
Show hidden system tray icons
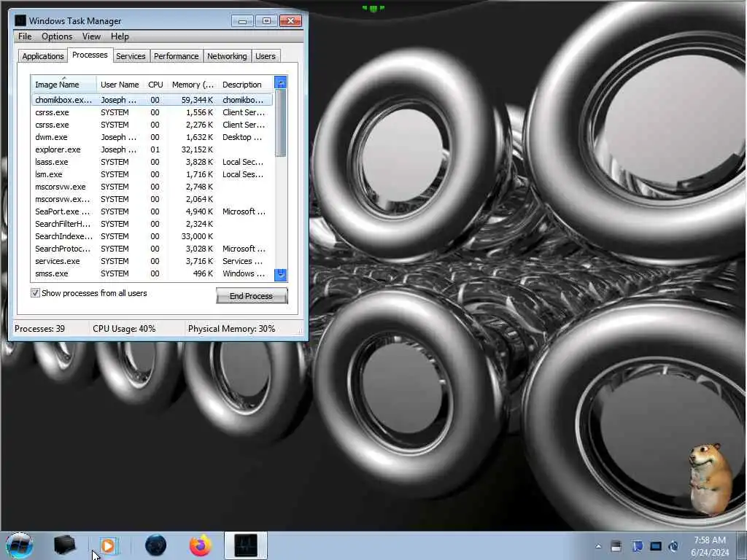[598, 546]
